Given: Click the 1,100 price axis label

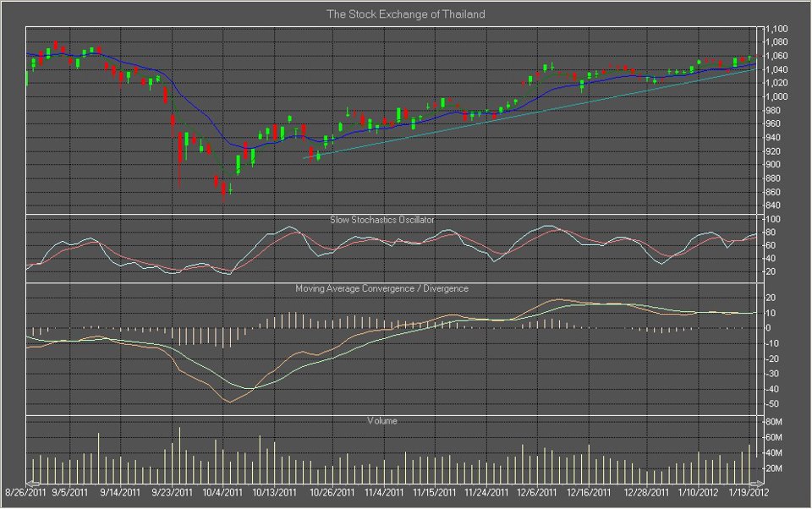Looking at the screenshot, I should tap(776, 29).
